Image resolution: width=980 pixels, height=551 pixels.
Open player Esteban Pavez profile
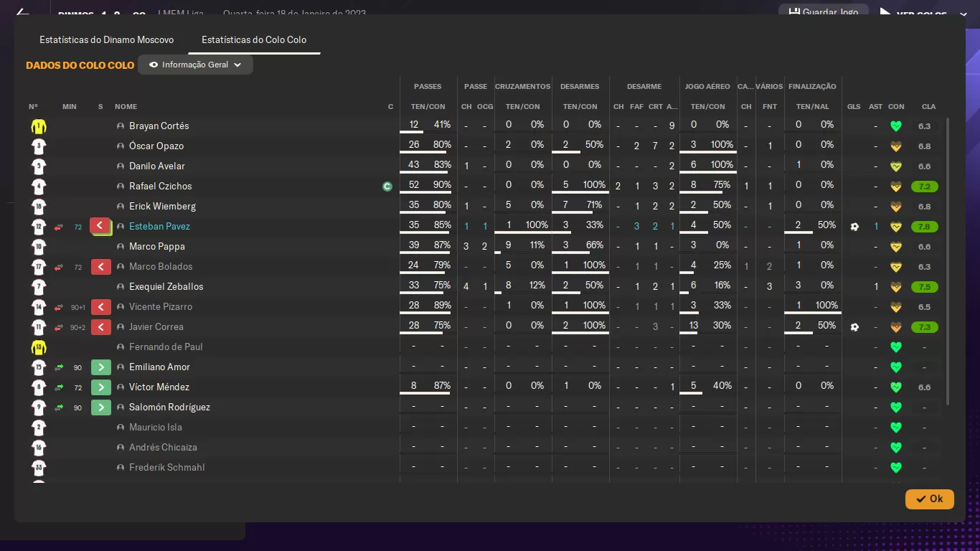tap(159, 227)
